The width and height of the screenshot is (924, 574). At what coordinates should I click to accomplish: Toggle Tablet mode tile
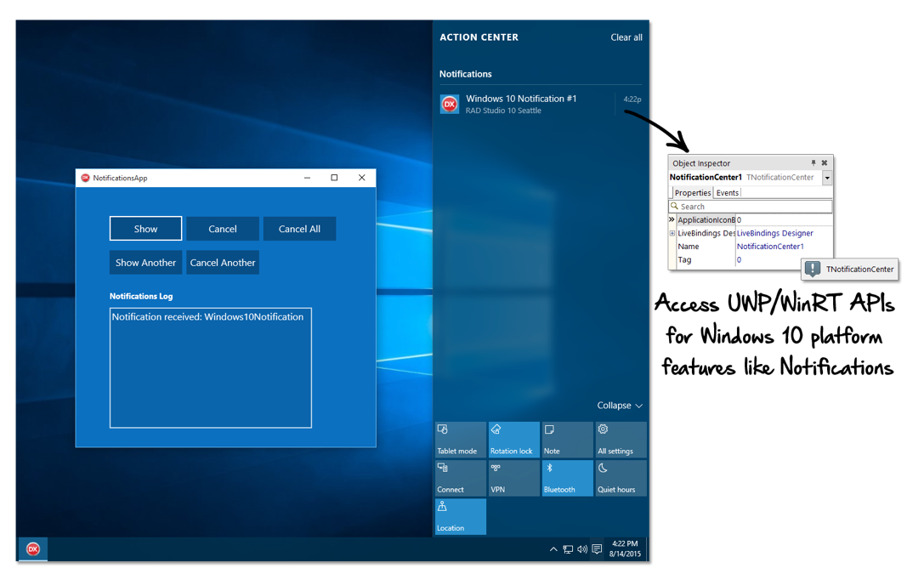coord(460,440)
